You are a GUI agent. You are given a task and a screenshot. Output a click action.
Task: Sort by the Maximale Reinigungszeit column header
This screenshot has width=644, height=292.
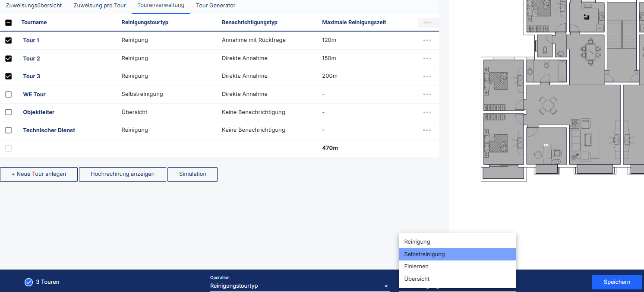tap(354, 22)
